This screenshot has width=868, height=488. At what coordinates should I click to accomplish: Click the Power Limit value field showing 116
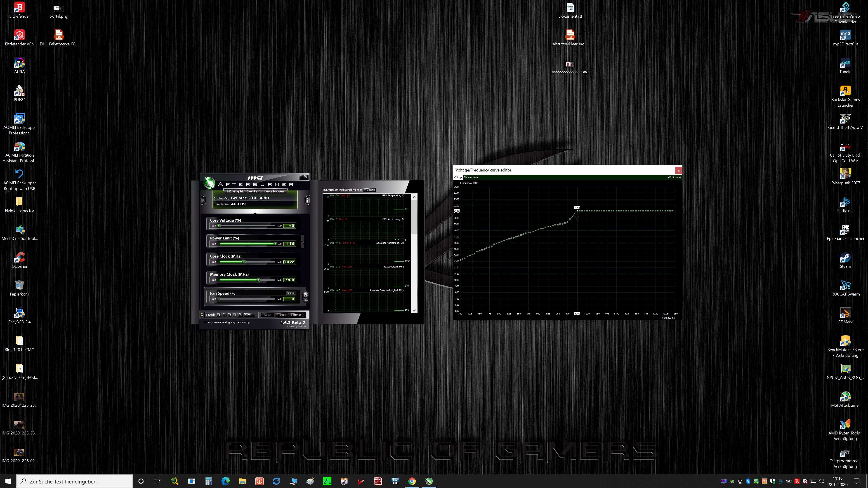tap(289, 244)
